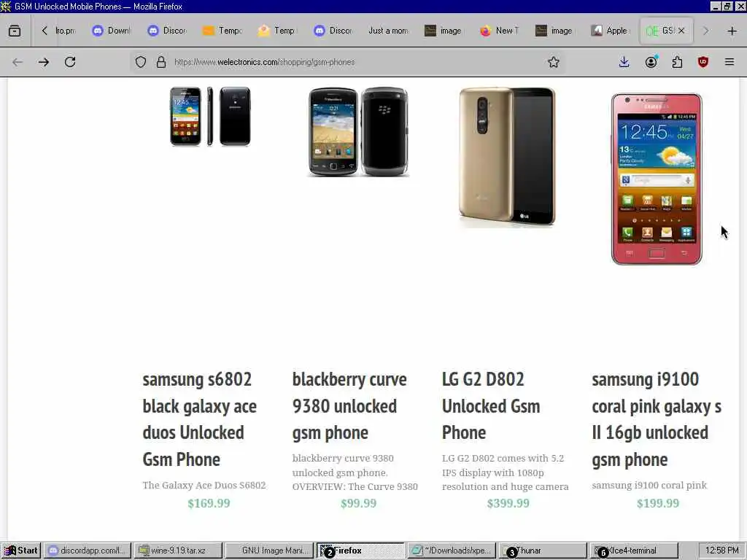Open the uBlock Origin shield icon
The width and height of the screenshot is (747, 560).
[x=703, y=62]
